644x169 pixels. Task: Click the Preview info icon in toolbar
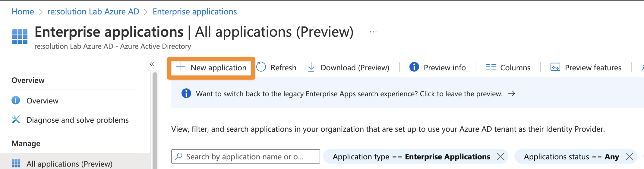pos(414,67)
